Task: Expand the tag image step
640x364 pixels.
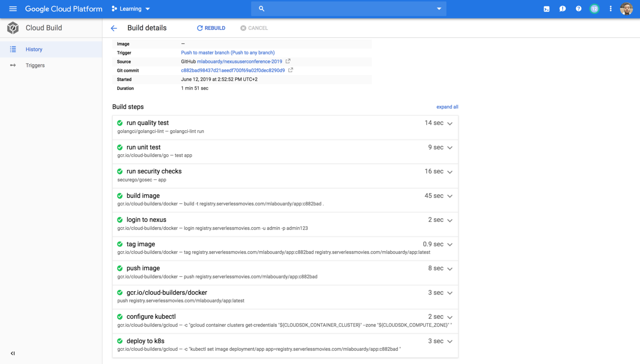Action: (450, 245)
